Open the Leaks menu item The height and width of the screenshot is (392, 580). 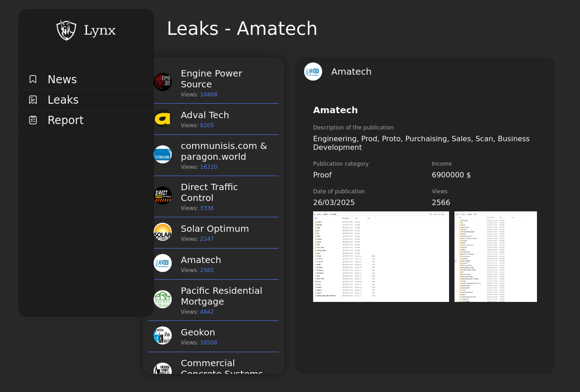[86, 100]
